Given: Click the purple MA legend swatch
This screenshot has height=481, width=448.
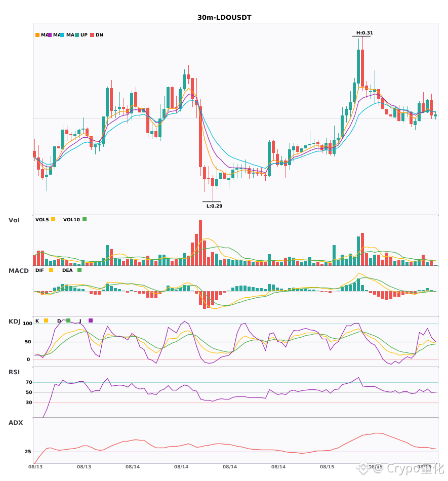Looking at the screenshot, I should click(x=50, y=35).
